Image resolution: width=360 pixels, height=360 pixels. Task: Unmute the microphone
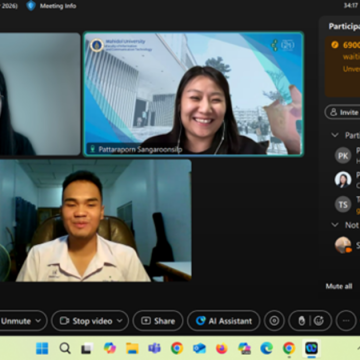click(x=16, y=321)
